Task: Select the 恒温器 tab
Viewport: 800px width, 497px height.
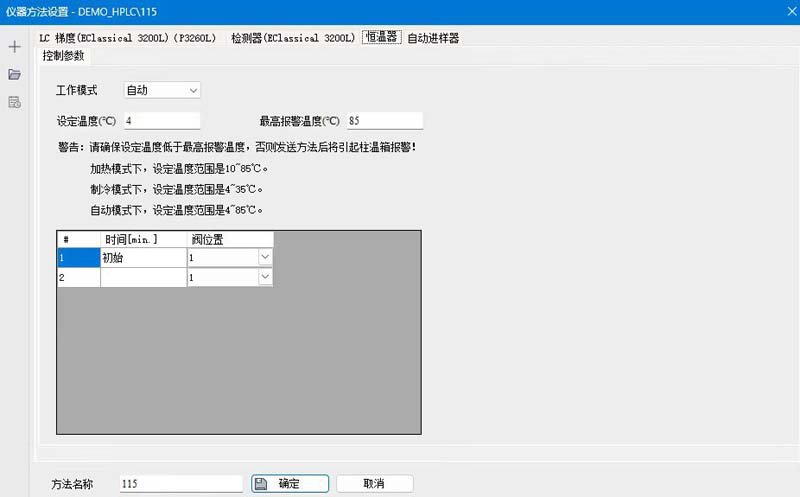Action: point(382,37)
